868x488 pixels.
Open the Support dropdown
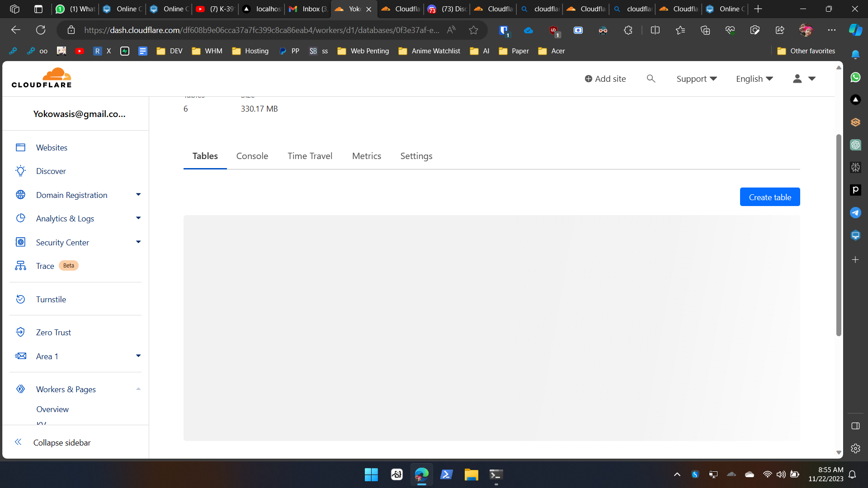[696, 79]
